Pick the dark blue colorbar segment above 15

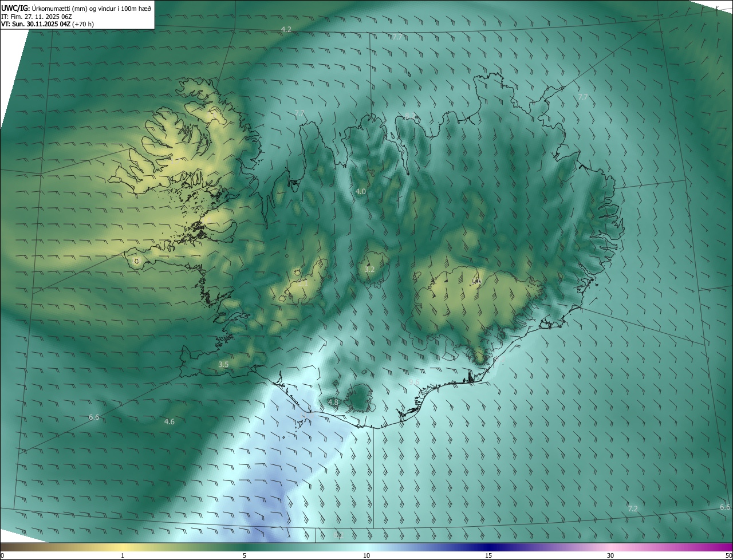tap(488, 547)
